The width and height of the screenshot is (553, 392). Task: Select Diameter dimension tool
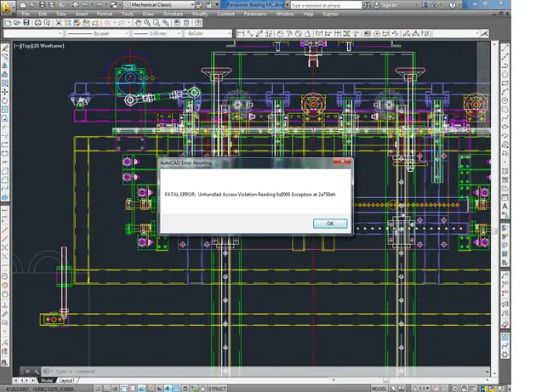tap(299, 33)
